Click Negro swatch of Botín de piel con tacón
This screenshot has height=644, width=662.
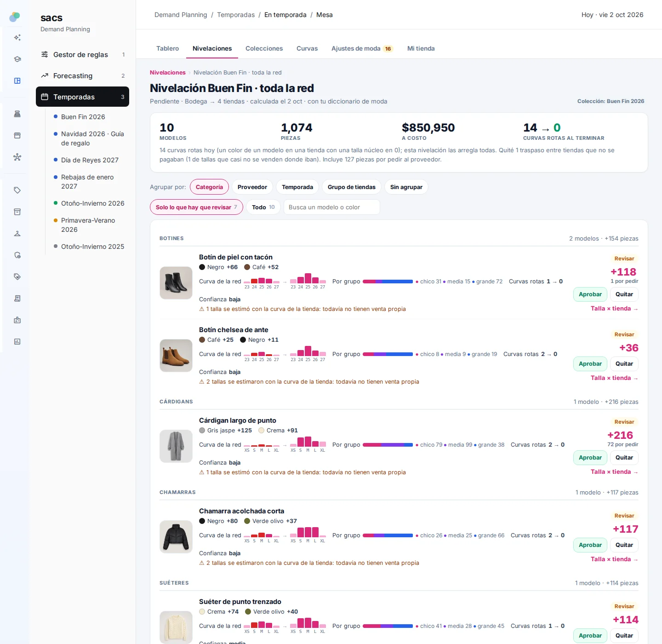(x=202, y=267)
